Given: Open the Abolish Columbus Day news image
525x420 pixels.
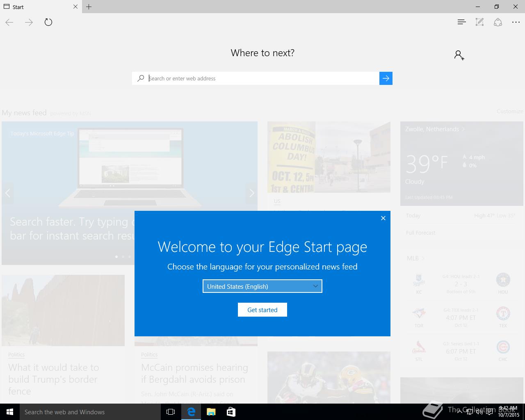Looking at the screenshot, I should pos(329,157).
